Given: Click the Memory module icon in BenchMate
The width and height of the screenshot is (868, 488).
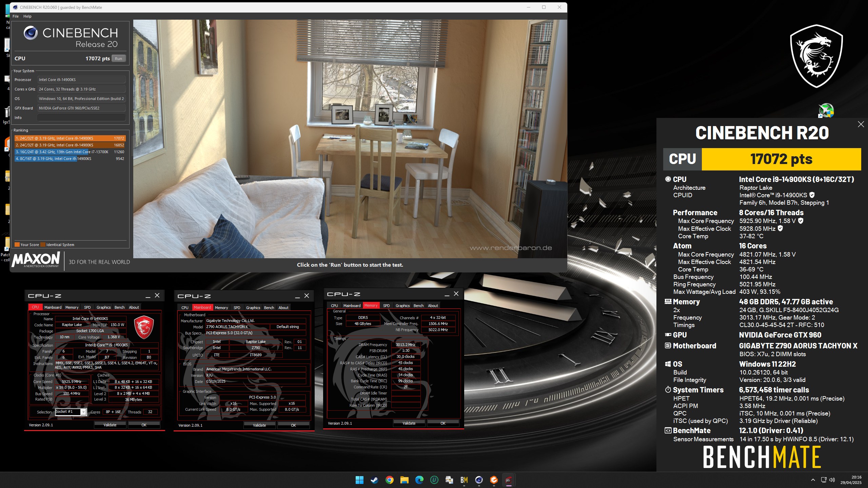Looking at the screenshot, I should (668, 301).
